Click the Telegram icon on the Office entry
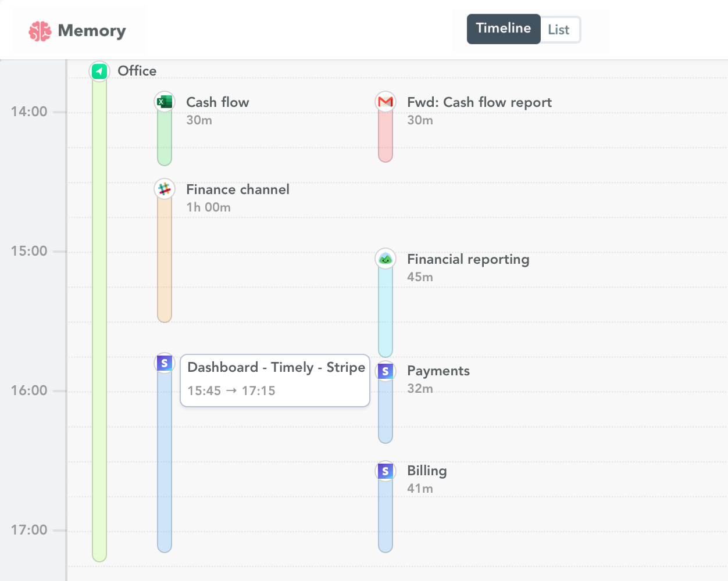This screenshot has height=581, width=728. (x=99, y=71)
